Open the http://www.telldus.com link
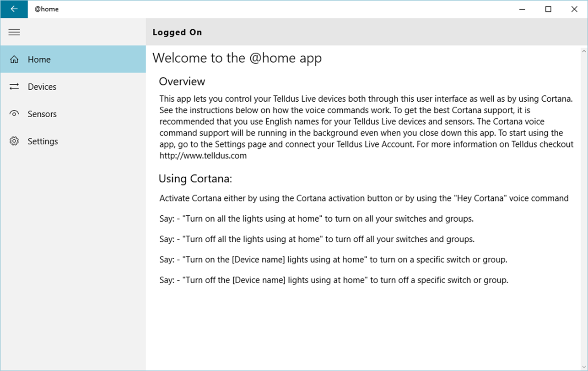Image resolution: width=588 pixels, height=371 pixels. [x=203, y=156]
